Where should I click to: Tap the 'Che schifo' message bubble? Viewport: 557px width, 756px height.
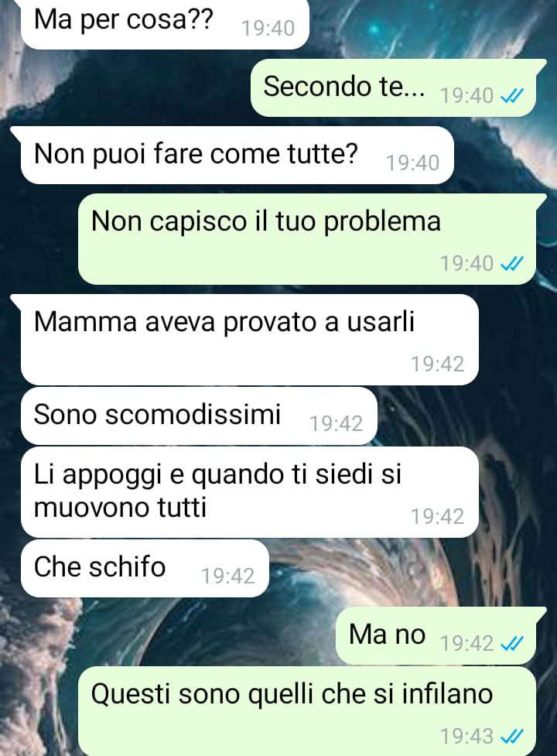(x=145, y=568)
